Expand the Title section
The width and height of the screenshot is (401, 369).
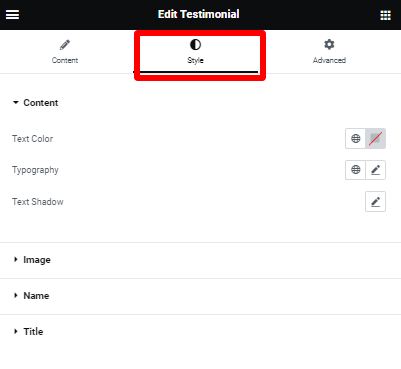[x=28, y=332]
